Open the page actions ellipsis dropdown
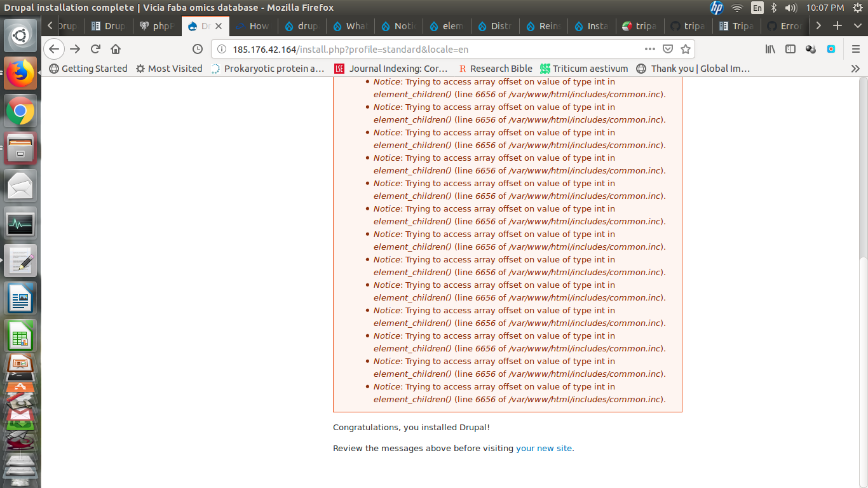This screenshot has width=868, height=488. pyautogui.click(x=649, y=49)
